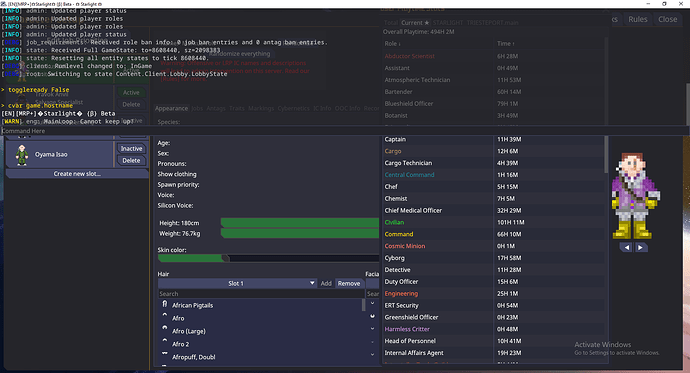Click the Skin color slider handle
Viewport: 690px width, 373px height.
[x=225, y=258]
